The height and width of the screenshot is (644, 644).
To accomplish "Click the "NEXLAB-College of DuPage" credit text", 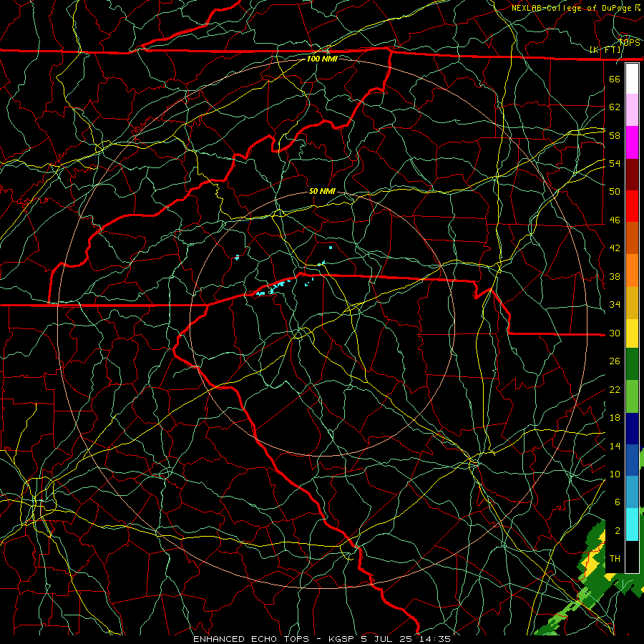I will pos(572,8).
